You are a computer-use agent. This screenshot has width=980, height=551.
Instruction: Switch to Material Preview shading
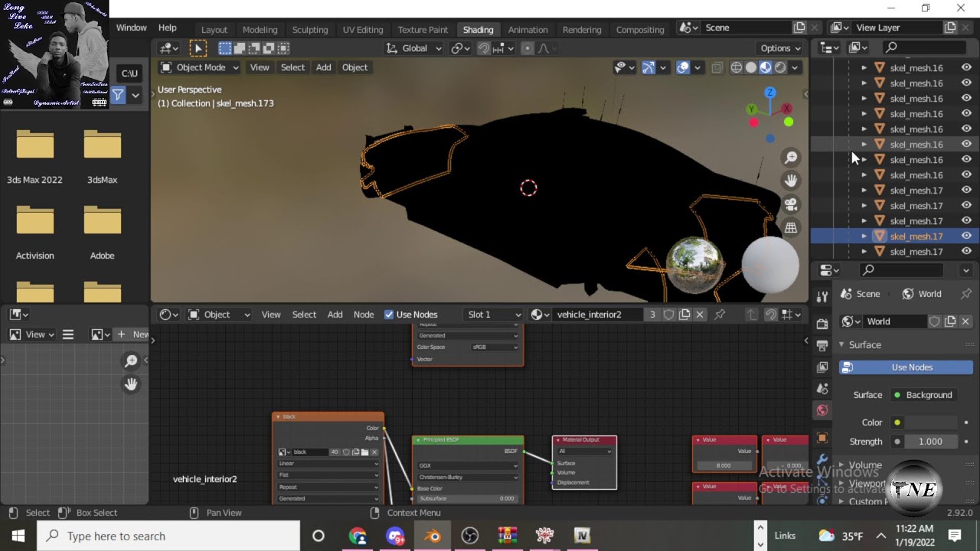click(766, 67)
